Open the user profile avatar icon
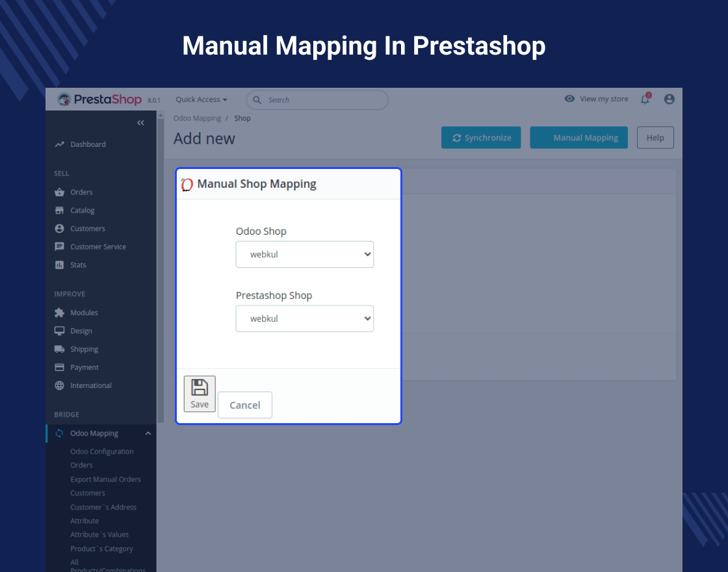728x572 pixels. point(669,99)
